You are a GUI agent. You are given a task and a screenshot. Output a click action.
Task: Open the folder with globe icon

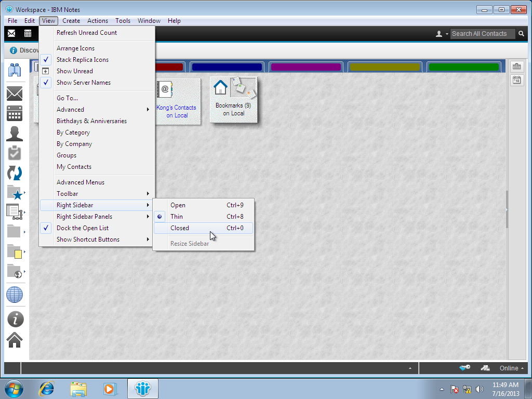click(15, 271)
